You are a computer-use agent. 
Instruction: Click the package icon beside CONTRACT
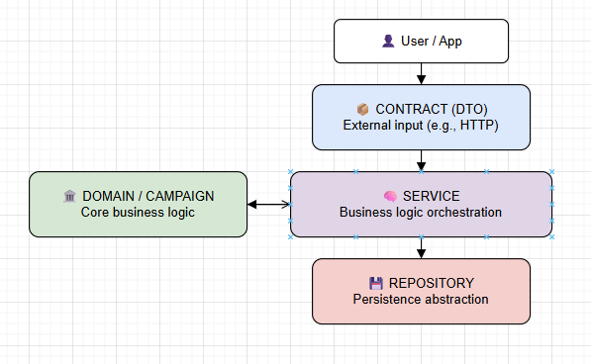(362, 109)
